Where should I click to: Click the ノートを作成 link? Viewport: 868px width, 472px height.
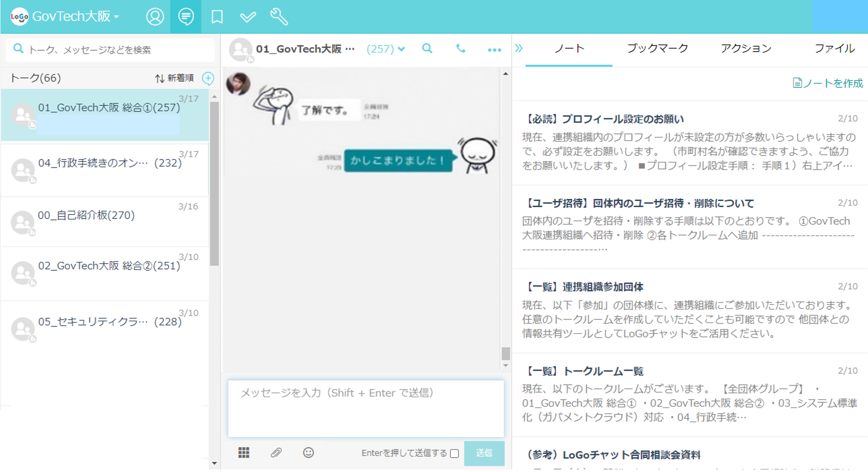click(x=828, y=83)
